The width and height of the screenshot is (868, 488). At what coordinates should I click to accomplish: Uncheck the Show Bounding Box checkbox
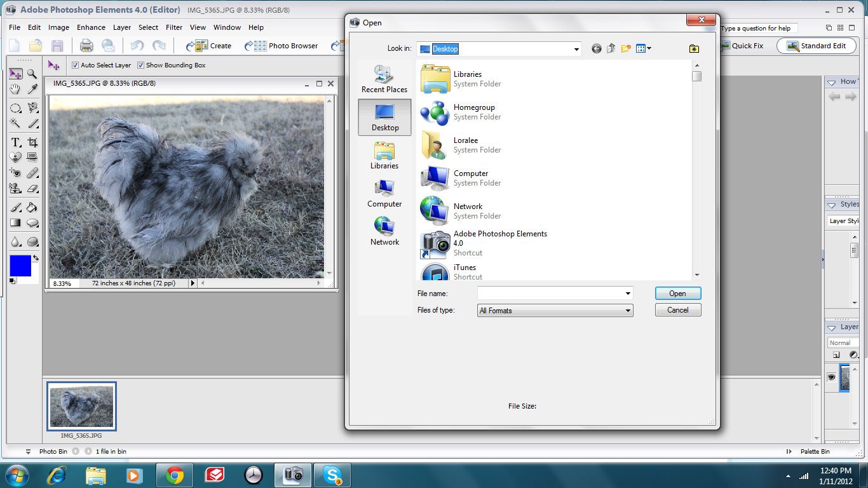coord(141,65)
